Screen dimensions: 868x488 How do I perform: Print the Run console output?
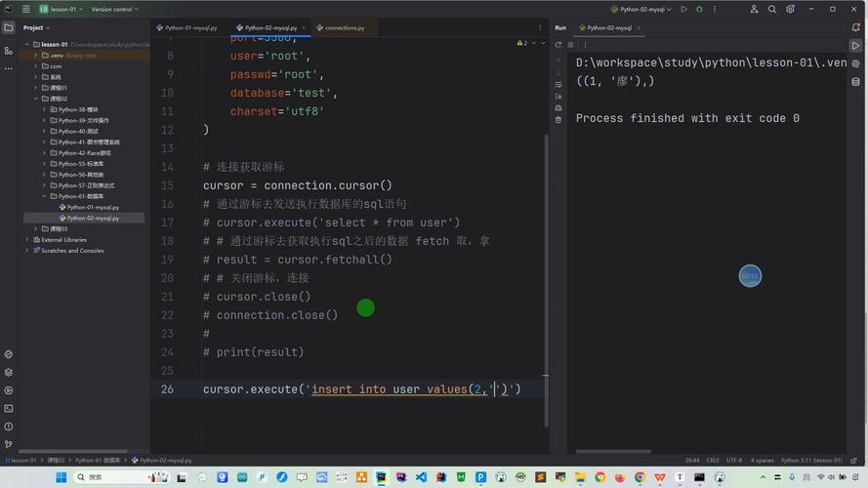558,108
